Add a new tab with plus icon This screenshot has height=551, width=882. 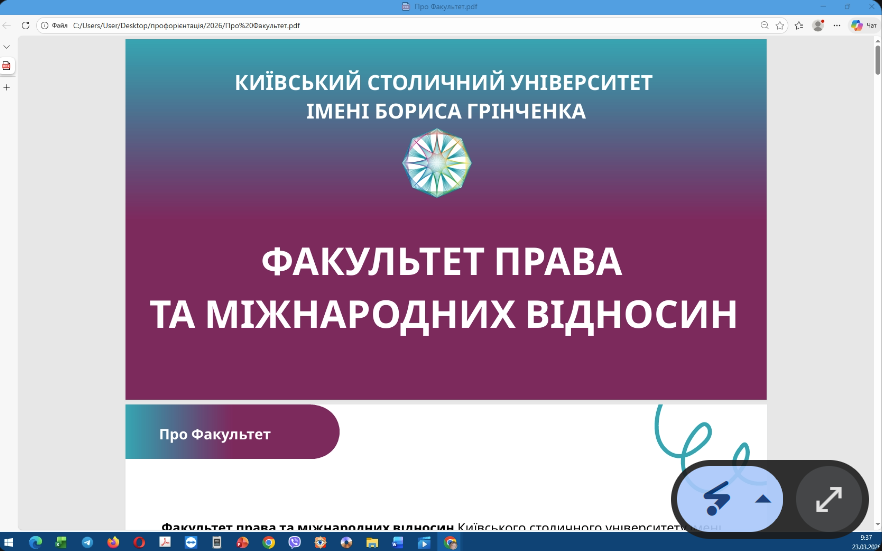point(6,87)
